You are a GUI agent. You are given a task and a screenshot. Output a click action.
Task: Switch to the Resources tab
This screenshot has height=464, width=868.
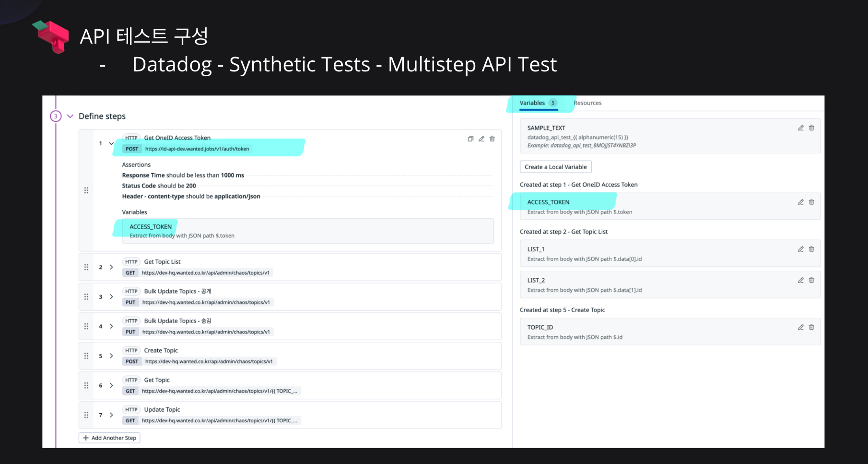click(587, 103)
